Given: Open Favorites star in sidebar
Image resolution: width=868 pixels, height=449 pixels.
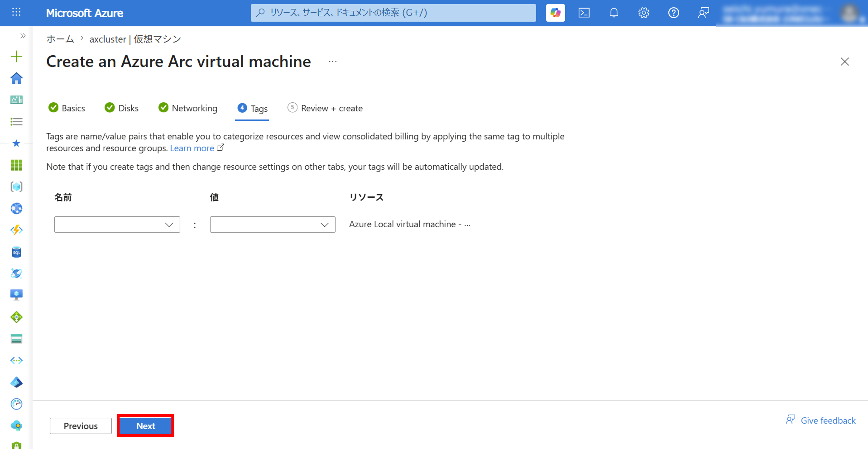Looking at the screenshot, I should tap(16, 144).
